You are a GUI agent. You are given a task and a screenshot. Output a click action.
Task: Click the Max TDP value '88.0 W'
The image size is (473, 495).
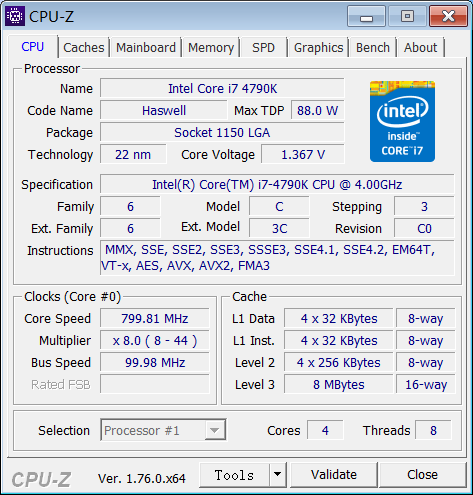pyautogui.click(x=318, y=111)
